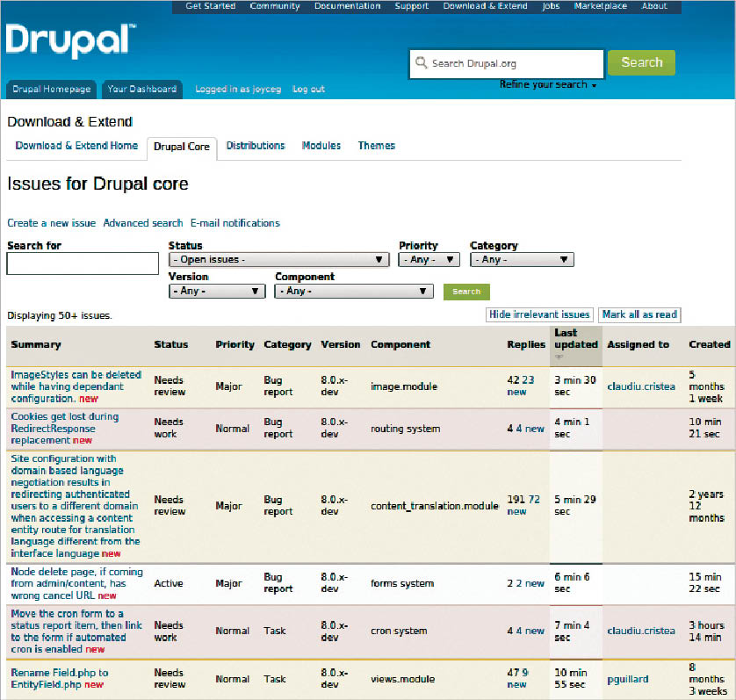Viewport: 736px width, 700px height.
Task: Open Download & Extend Home tab
Action: pyautogui.click(x=76, y=146)
